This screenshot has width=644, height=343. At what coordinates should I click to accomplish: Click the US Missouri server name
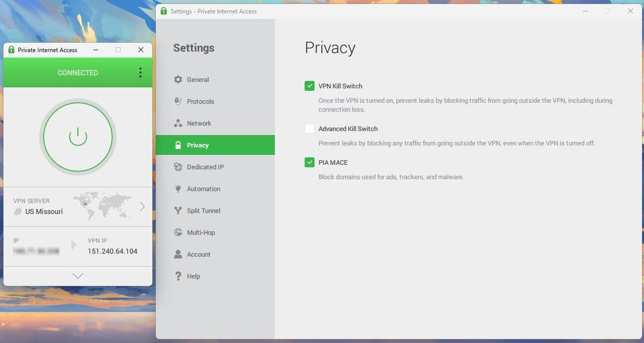click(x=44, y=211)
